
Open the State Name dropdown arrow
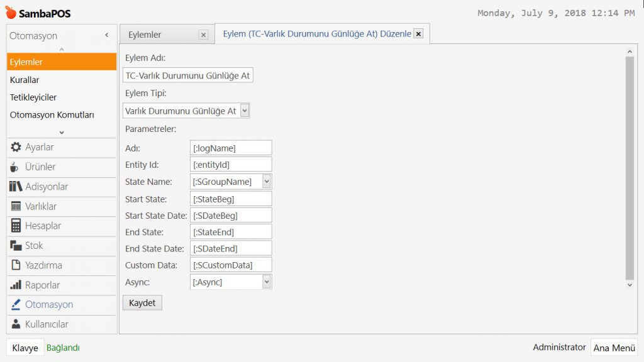coord(267,182)
